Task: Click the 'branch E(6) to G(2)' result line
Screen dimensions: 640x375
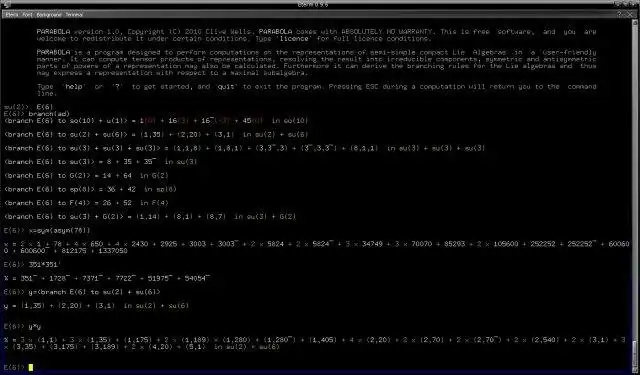Action: click(x=86, y=175)
